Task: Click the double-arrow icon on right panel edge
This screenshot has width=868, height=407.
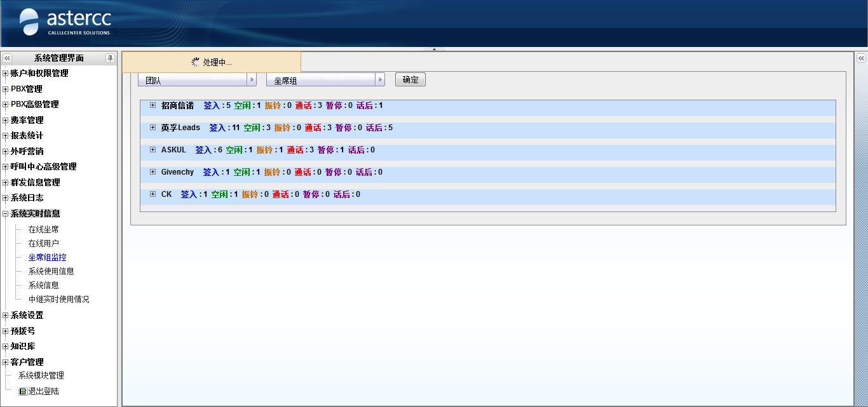Action: click(x=861, y=58)
